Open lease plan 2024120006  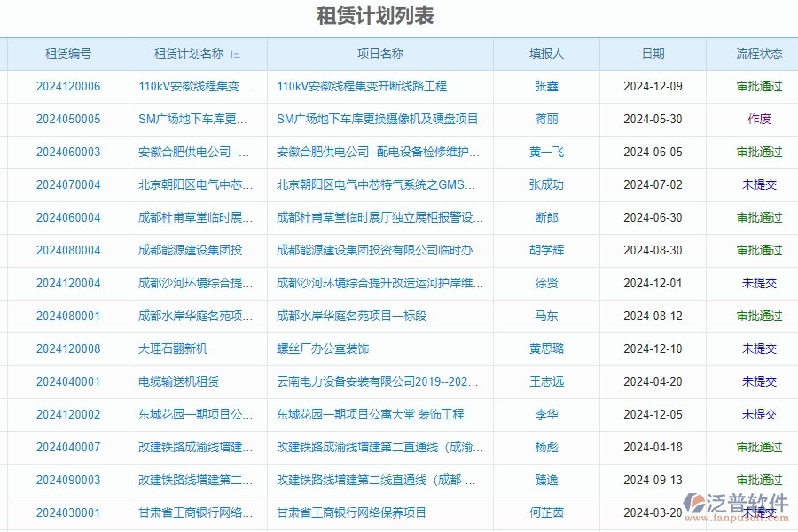coord(68,86)
